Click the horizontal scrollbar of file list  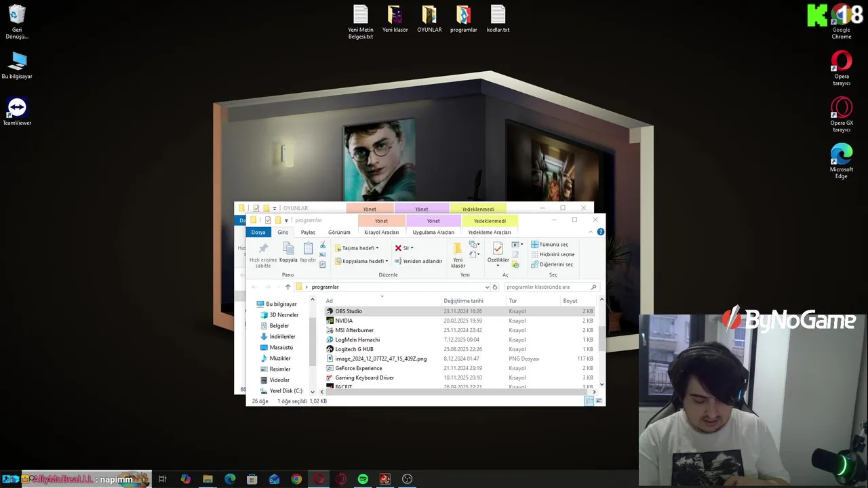pos(458,392)
